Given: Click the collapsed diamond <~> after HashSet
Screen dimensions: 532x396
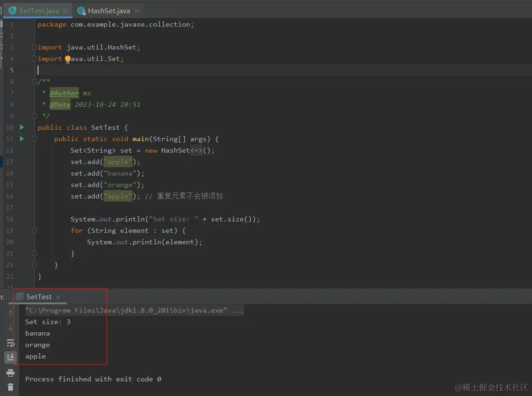Looking at the screenshot, I should pos(196,150).
